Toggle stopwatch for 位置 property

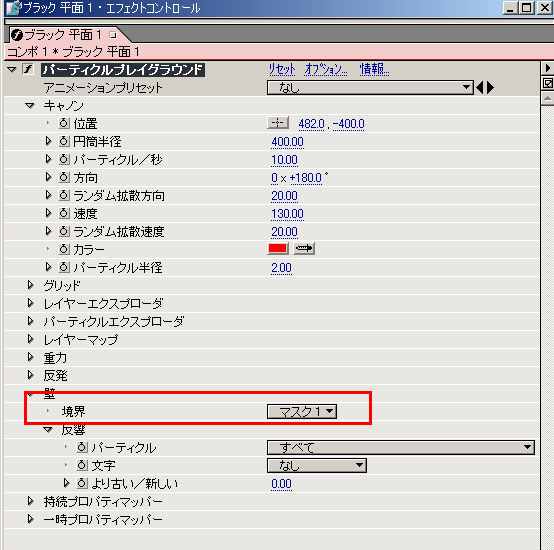coord(64,123)
